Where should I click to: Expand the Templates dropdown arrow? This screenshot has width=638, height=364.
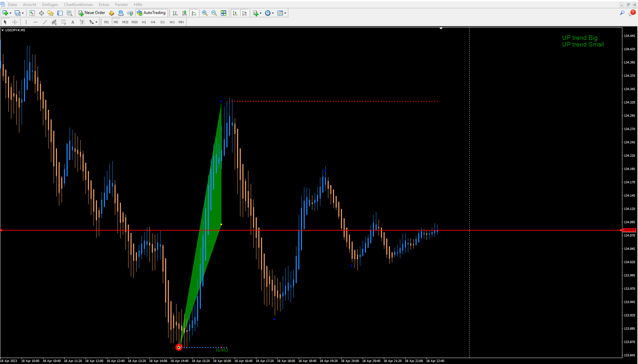click(285, 13)
